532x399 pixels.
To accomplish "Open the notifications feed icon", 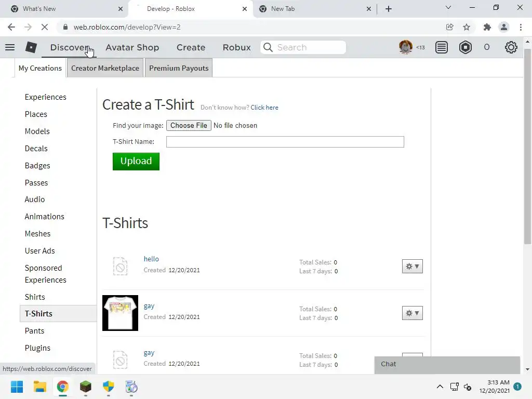I will 442,47.
